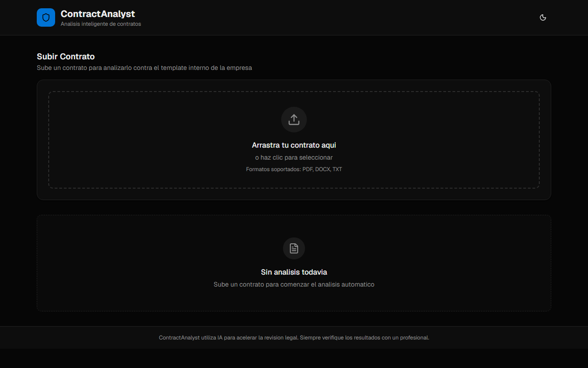Click the description under Subir Contrato
This screenshot has height=368, width=588.
pos(144,68)
